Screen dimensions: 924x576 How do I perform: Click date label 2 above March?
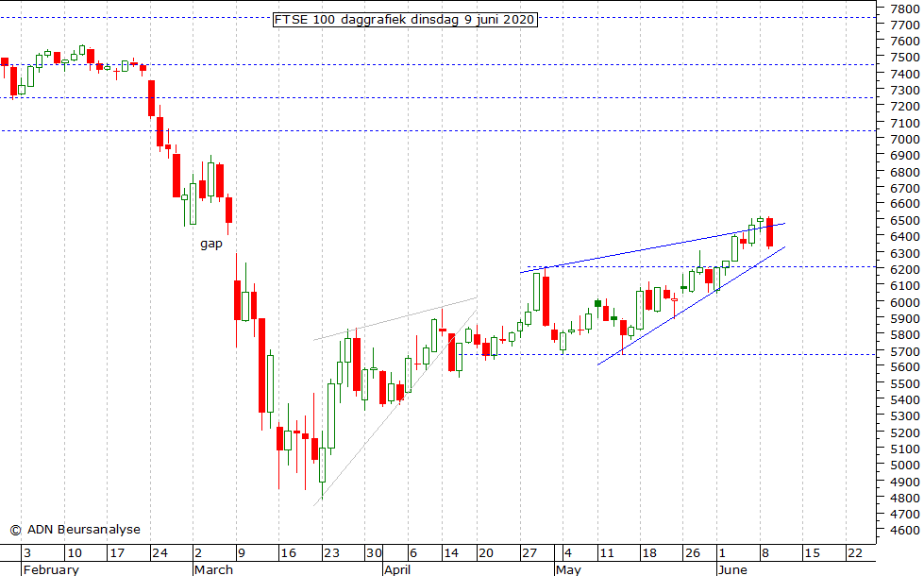tap(198, 553)
